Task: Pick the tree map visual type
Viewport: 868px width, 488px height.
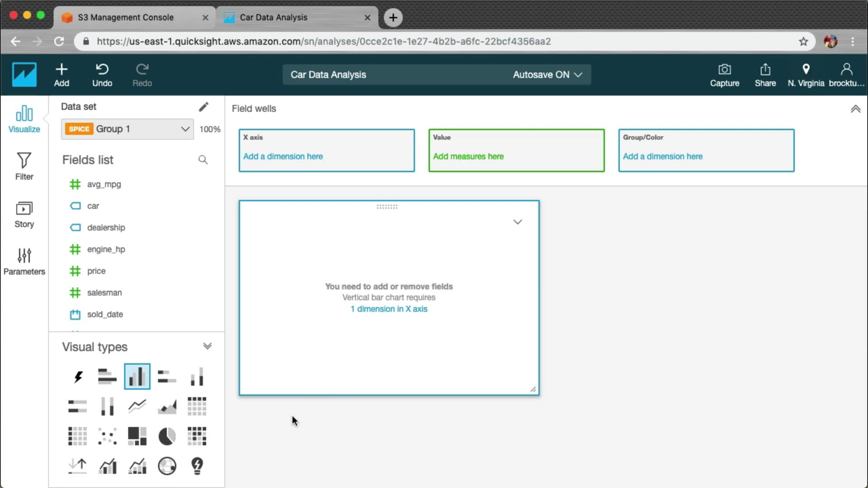Action: click(137, 436)
